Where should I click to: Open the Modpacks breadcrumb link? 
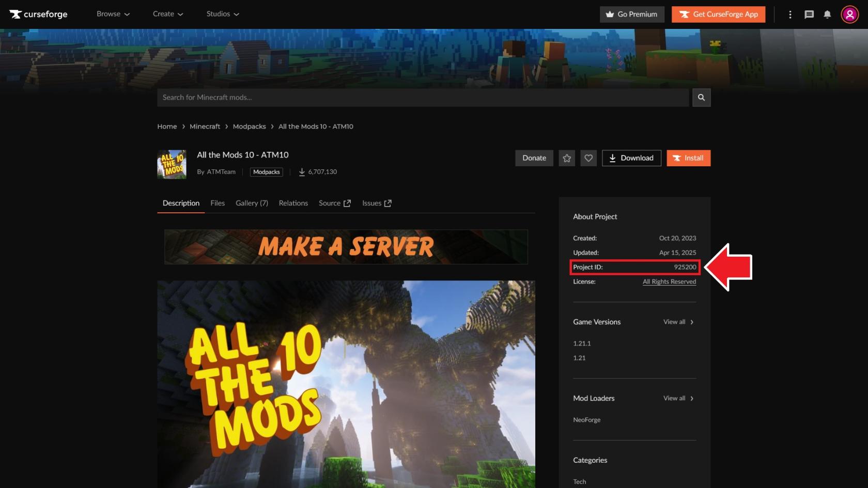click(x=249, y=127)
